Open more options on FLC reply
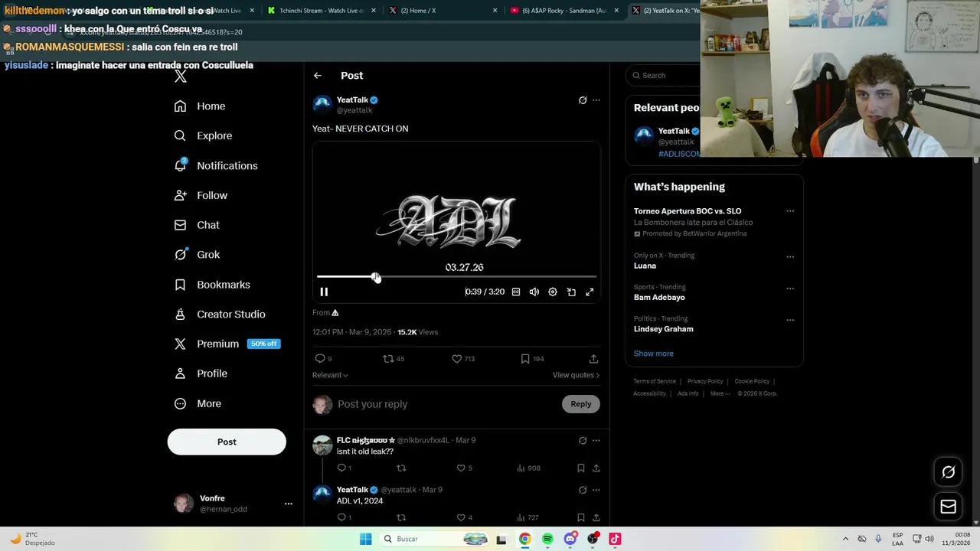The image size is (980, 551). (596, 441)
